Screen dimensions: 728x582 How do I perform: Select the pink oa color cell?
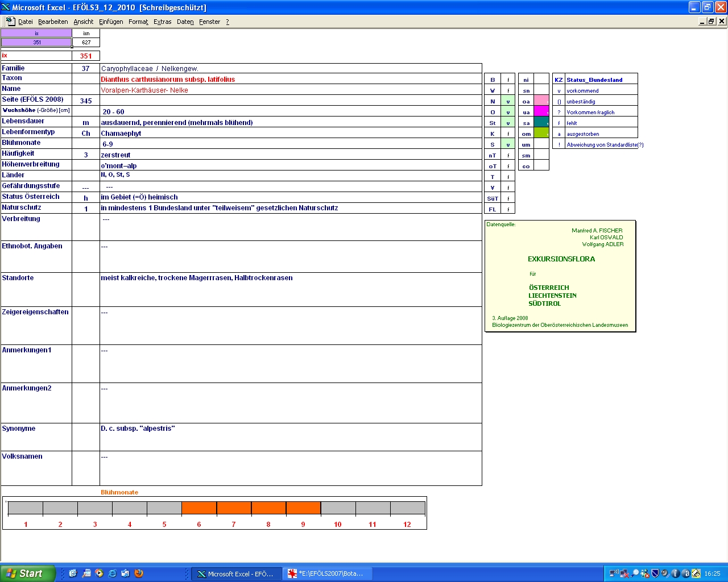(x=541, y=101)
